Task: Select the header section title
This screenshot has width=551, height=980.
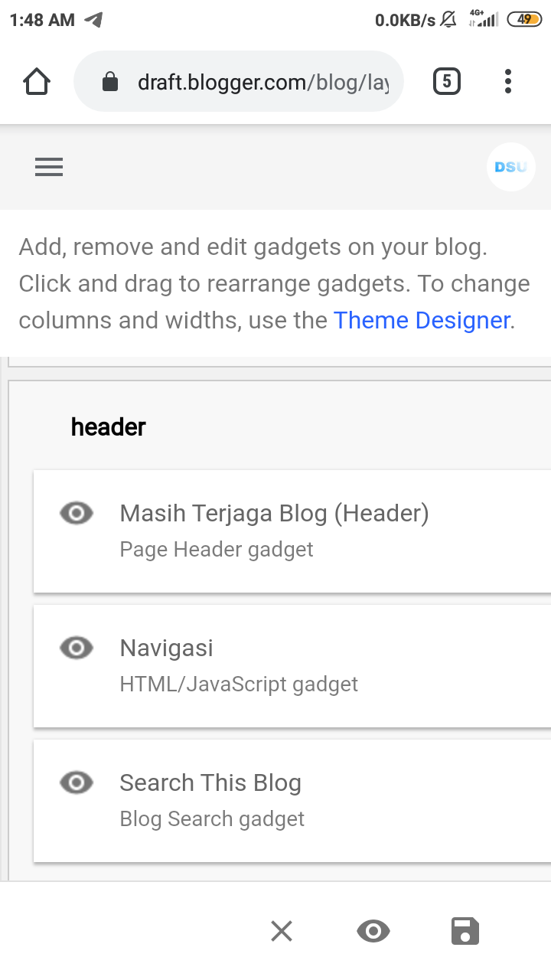Action: (109, 427)
